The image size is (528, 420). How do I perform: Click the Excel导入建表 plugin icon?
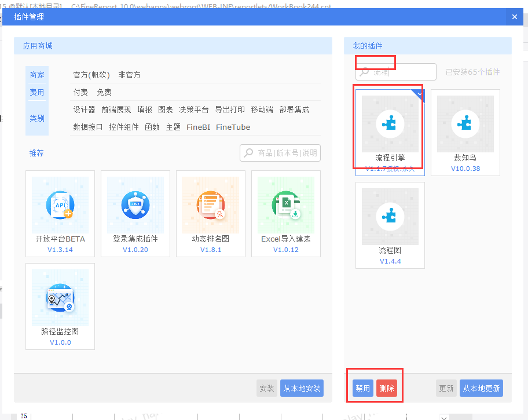(x=286, y=205)
